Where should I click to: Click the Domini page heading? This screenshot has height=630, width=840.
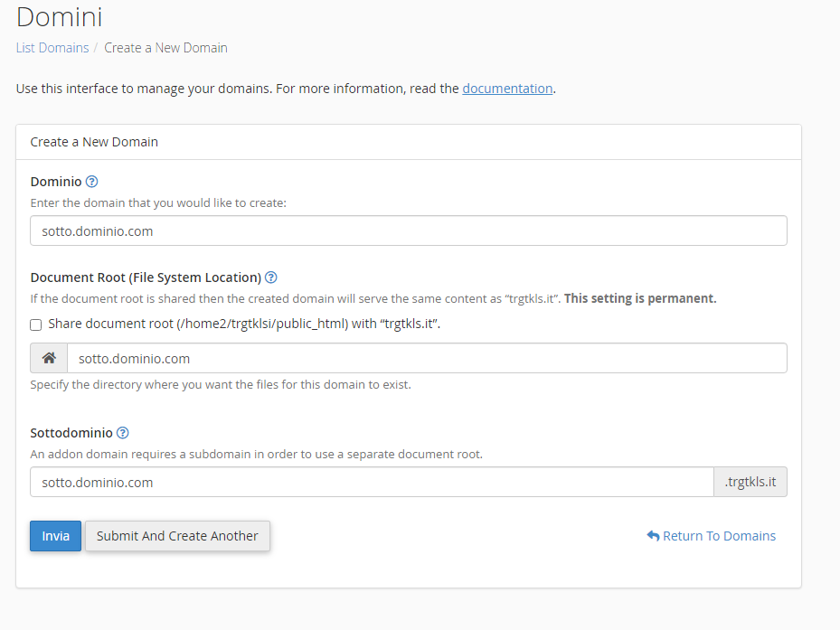[59, 16]
